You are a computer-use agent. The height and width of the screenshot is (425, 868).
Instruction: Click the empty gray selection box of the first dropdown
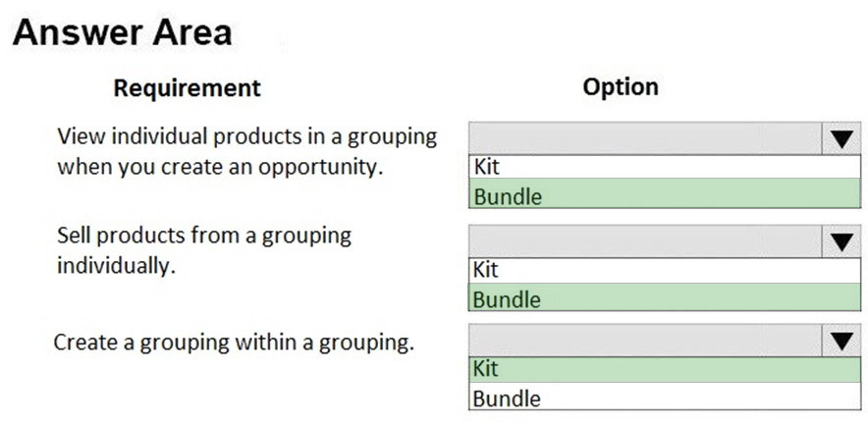(x=644, y=138)
